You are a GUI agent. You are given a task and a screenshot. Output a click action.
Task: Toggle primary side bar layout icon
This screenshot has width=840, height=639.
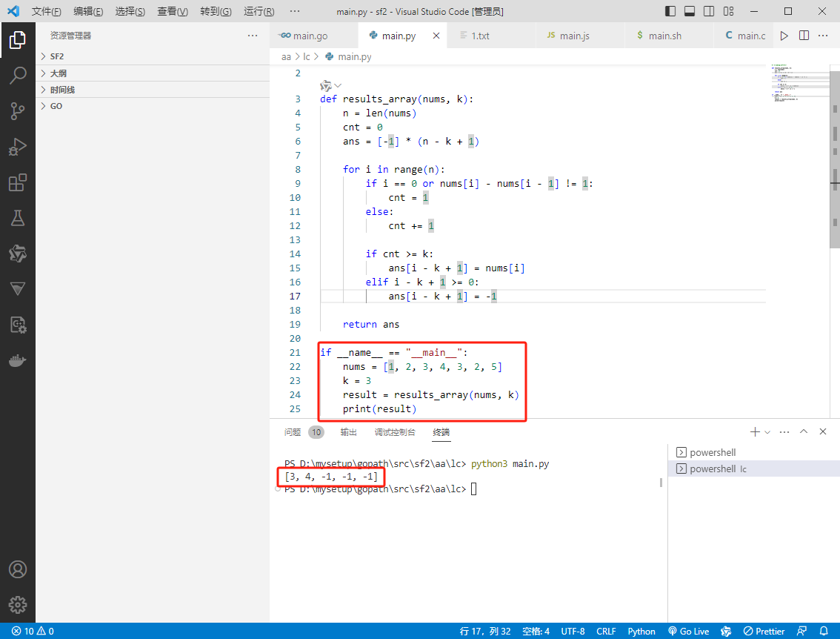pos(670,11)
